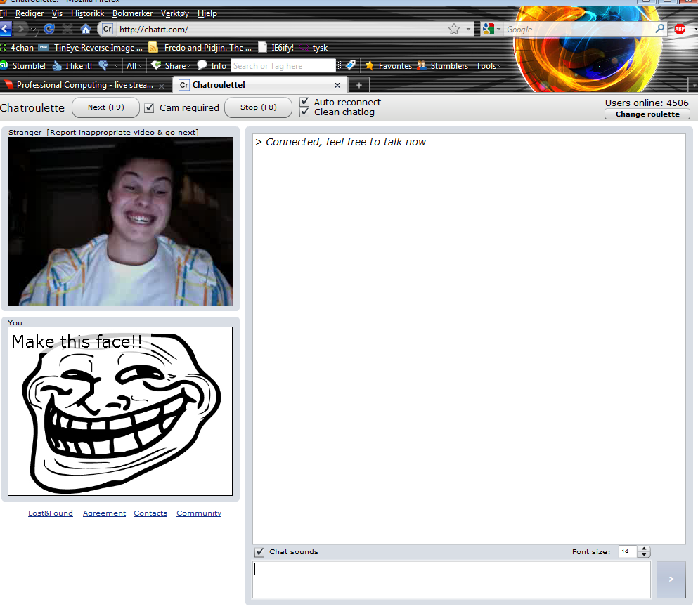Click into the chat message input box
The image size is (698, 616).
452,579
